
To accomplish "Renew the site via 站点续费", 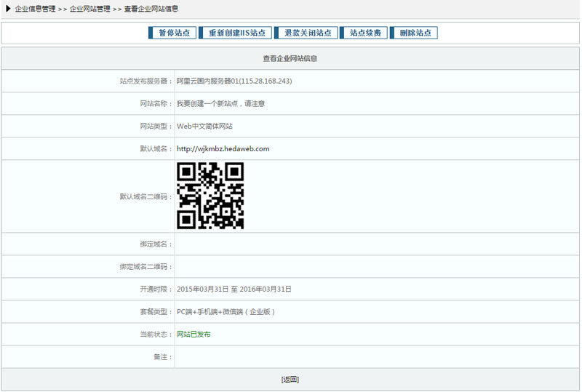I will click(364, 33).
